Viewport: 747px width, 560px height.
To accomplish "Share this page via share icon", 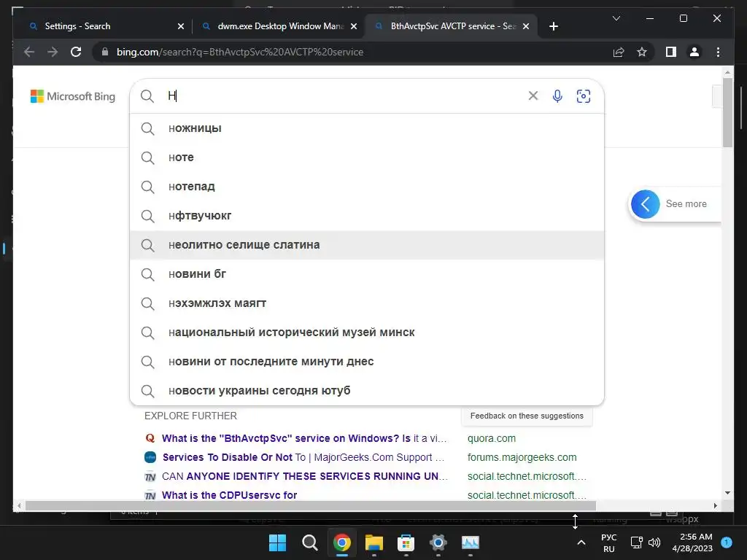I will (x=619, y=52).
